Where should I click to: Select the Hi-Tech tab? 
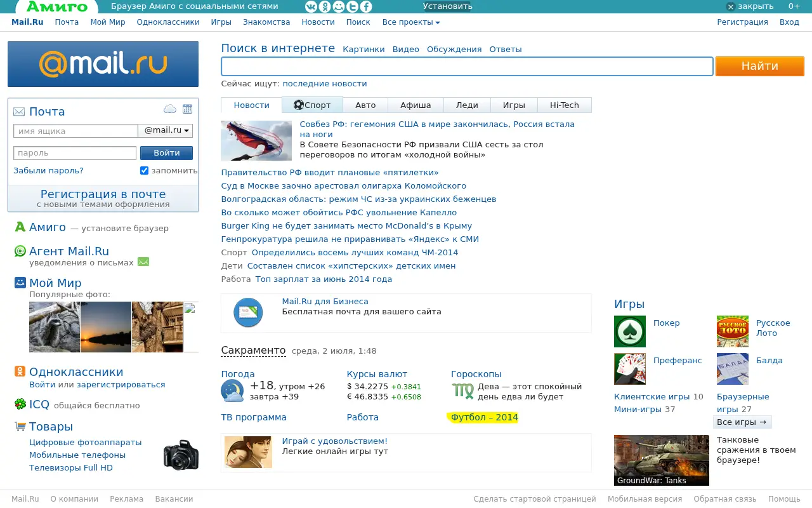[565, 105]
